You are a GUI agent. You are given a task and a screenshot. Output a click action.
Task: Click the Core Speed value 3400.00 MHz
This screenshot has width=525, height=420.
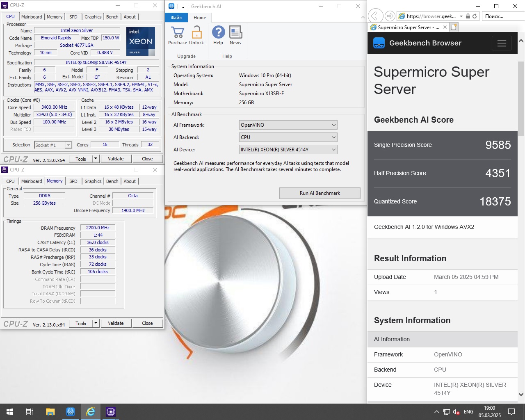click(54, 107)
